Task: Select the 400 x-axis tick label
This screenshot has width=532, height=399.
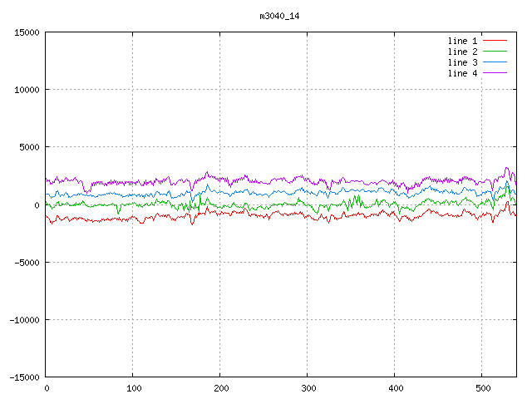Action: [395, 388]
